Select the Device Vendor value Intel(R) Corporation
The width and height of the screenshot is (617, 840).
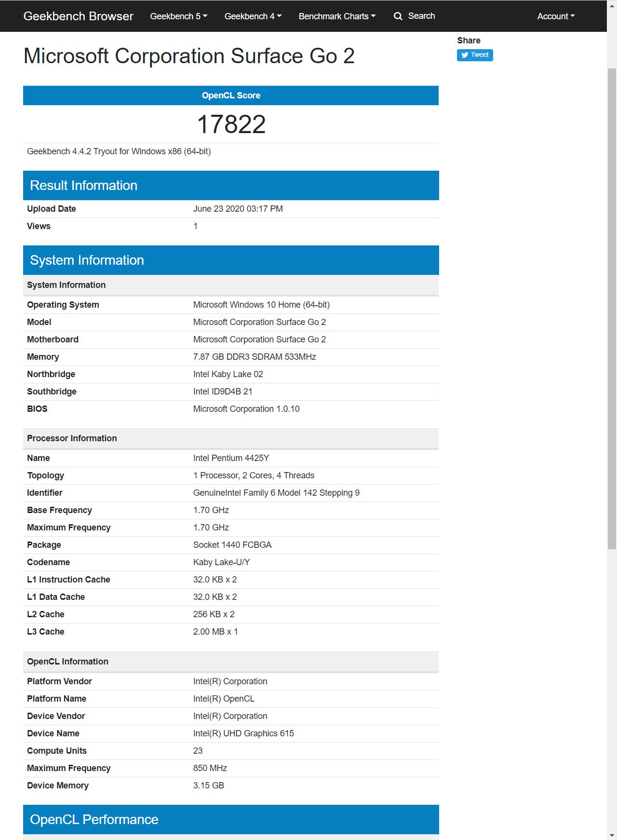[230, 716]
